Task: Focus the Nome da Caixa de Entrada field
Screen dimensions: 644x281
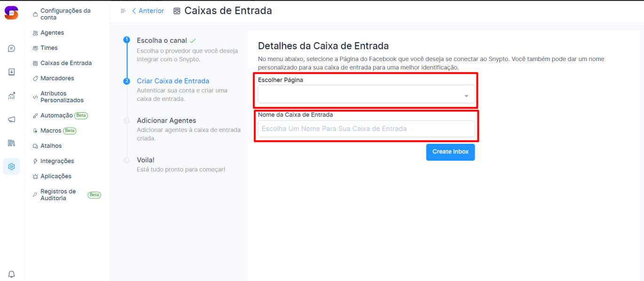Action: click(x=366, y=129)
